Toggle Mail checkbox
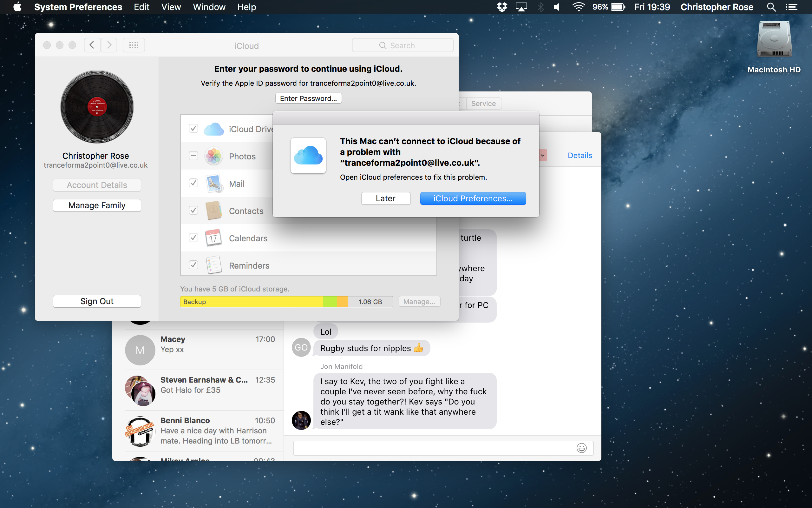The height and width of the screenshot is (508, 812). pyautogui.click(x=193, y=183)
